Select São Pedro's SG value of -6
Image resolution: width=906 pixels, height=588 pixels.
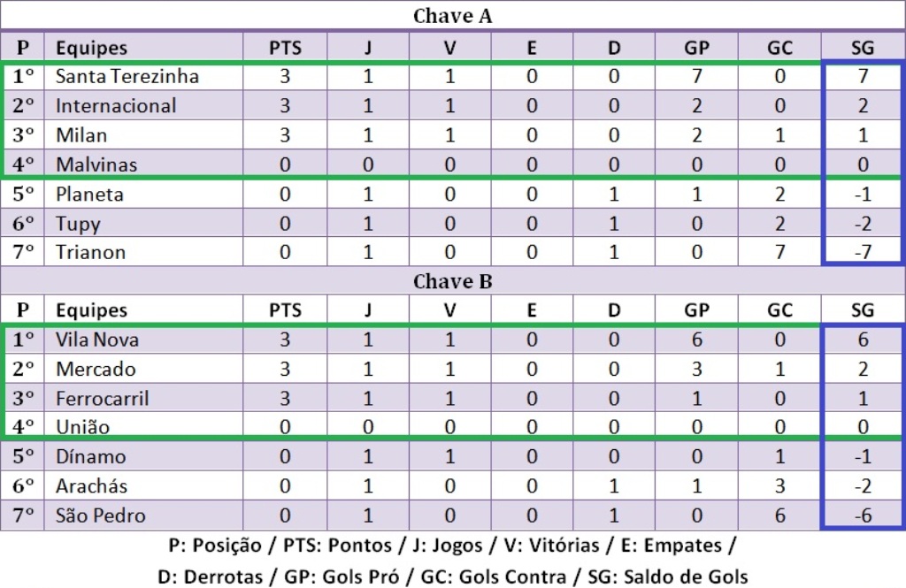[x=863, y=515]
